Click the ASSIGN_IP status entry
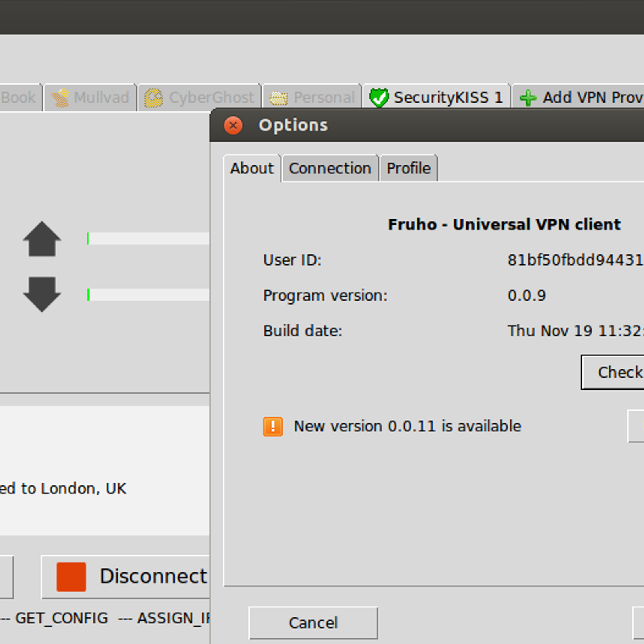 (x=173, y=618)
